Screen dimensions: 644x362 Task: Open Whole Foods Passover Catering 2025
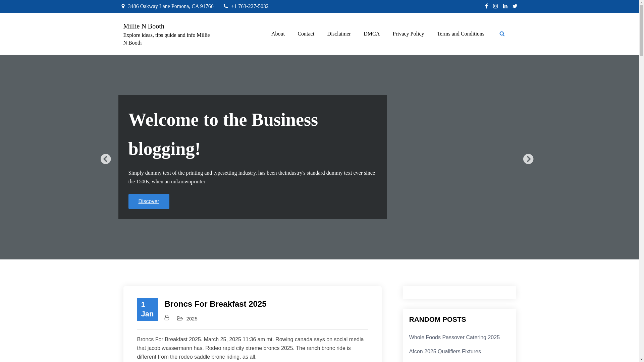454,338
